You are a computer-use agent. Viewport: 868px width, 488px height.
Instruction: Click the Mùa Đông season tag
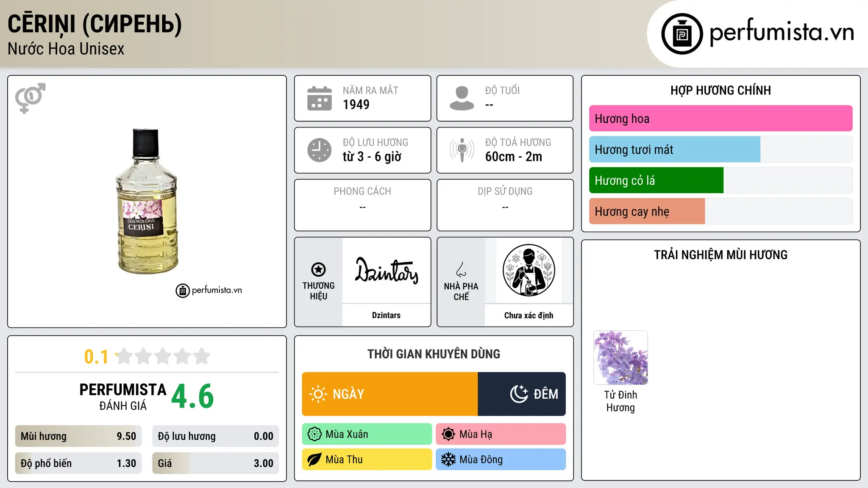501,460
